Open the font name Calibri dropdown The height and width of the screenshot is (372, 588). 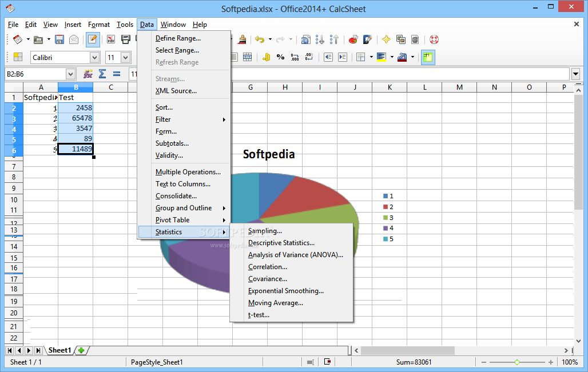(94, 57)
